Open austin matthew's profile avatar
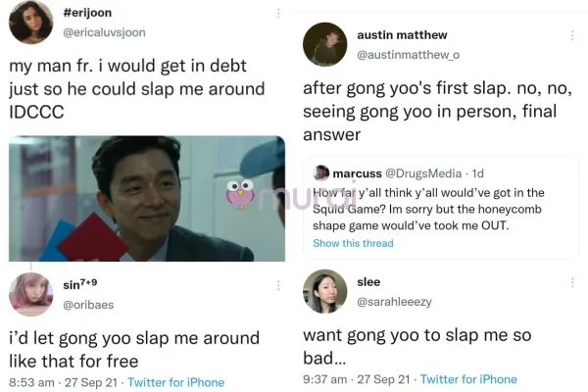 (x=324, y=44)
